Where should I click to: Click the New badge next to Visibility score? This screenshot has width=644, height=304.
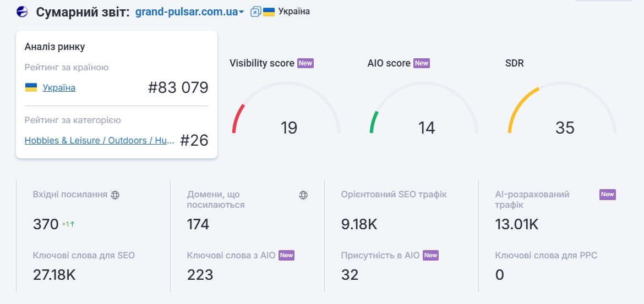pos(305,63)
